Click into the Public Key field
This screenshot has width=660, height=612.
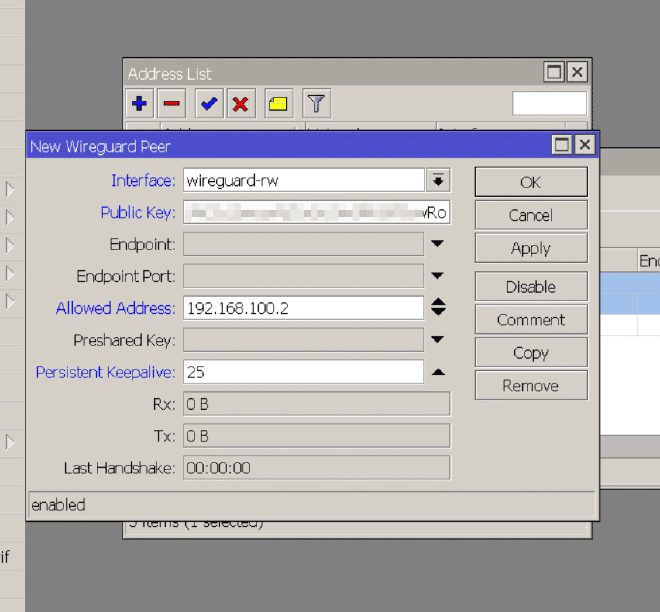[317, 213]
